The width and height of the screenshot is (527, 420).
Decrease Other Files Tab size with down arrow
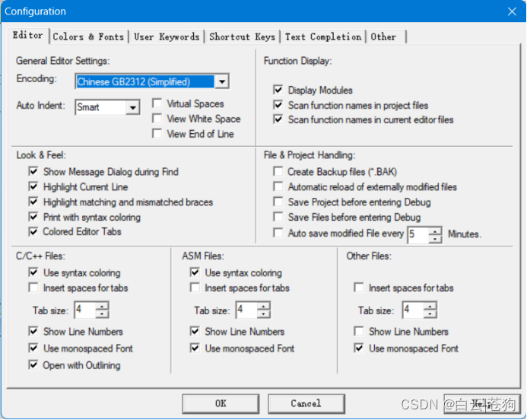point(430,313)
